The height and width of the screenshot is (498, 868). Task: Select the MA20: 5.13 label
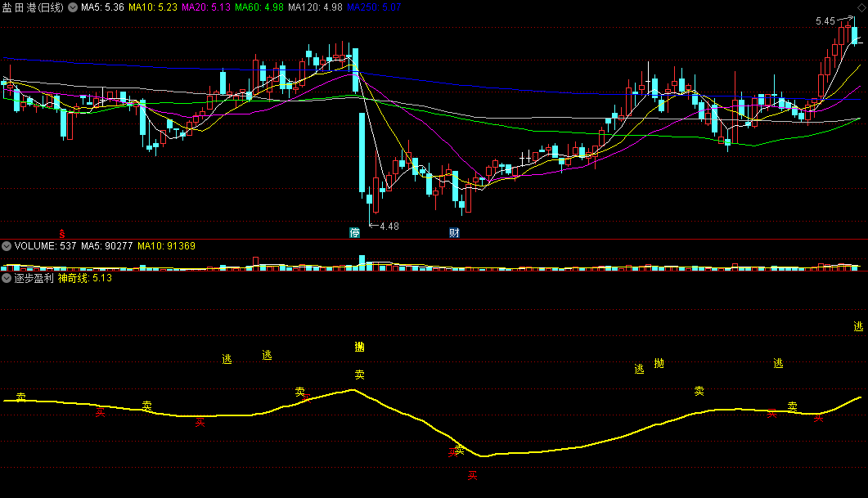206,7
